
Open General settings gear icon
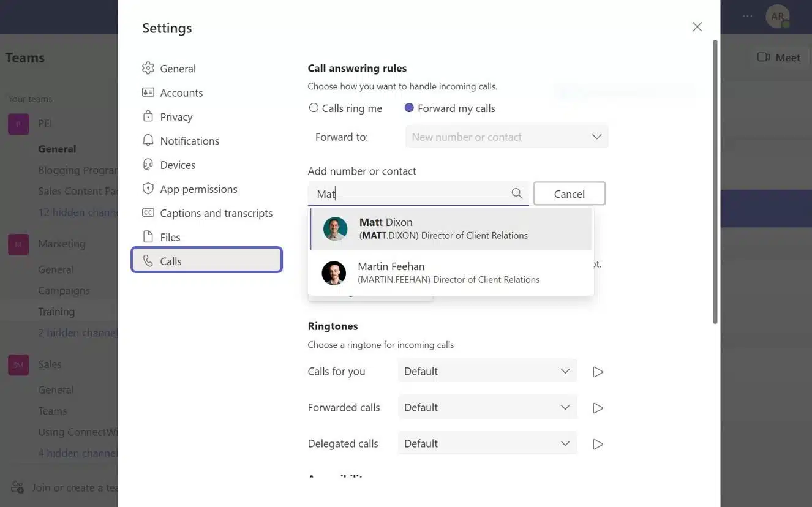148,68
